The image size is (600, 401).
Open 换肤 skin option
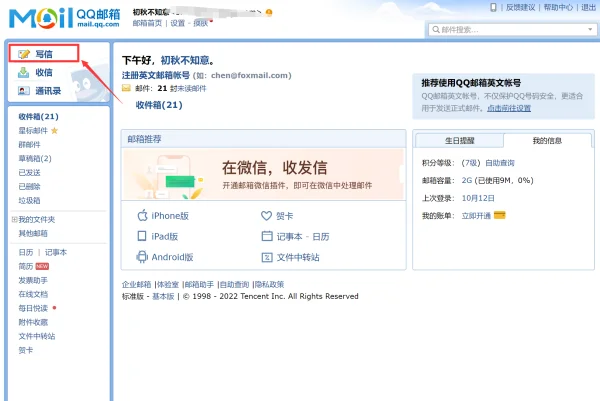pos(201,23)
